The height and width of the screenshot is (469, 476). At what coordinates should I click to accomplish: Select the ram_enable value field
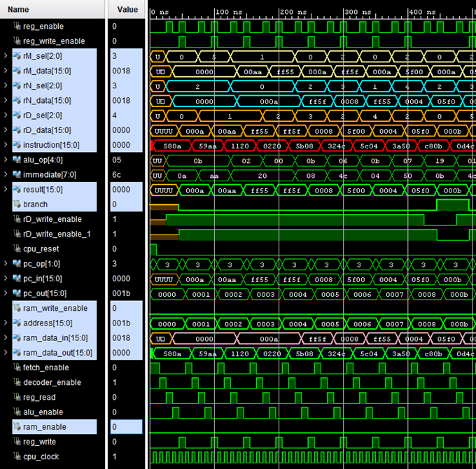tap(126, 427)
